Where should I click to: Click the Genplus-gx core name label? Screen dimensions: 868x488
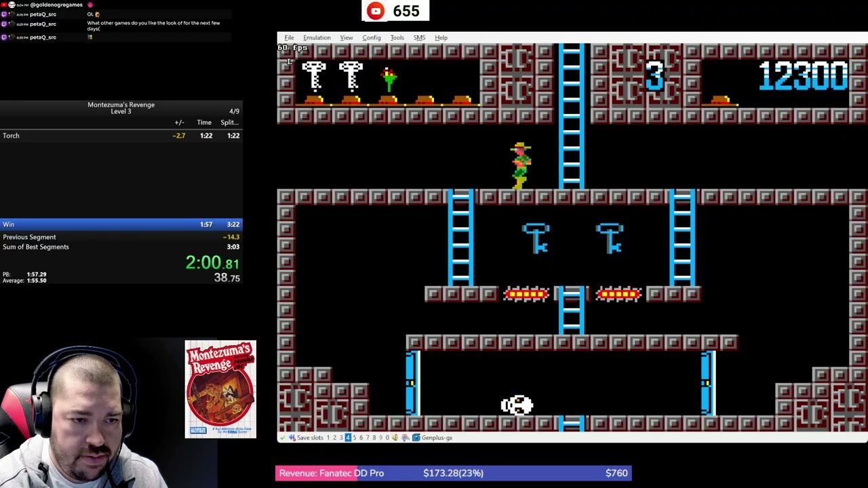[x=437, y=438]
